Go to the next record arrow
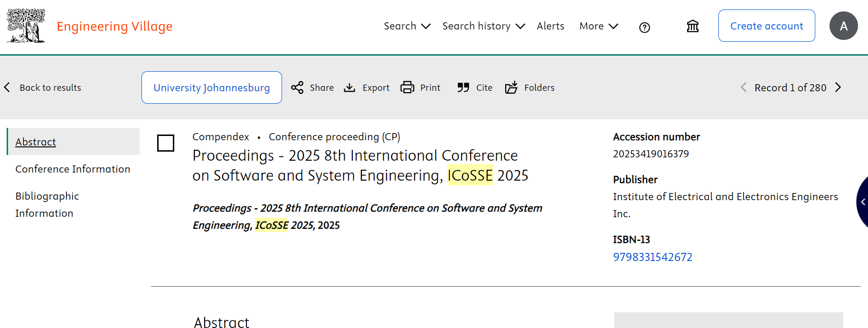This screenshot has width=868, height=328. tap(838, 87)
